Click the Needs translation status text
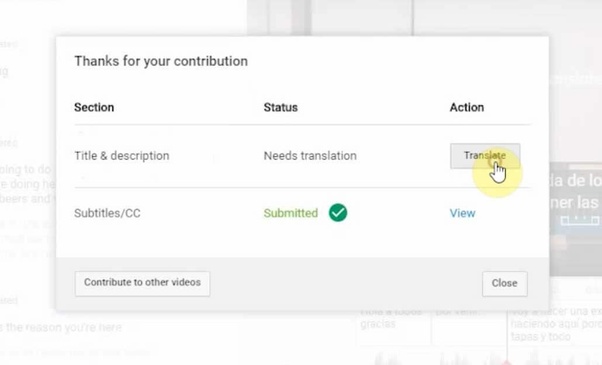 coord(310,156)
